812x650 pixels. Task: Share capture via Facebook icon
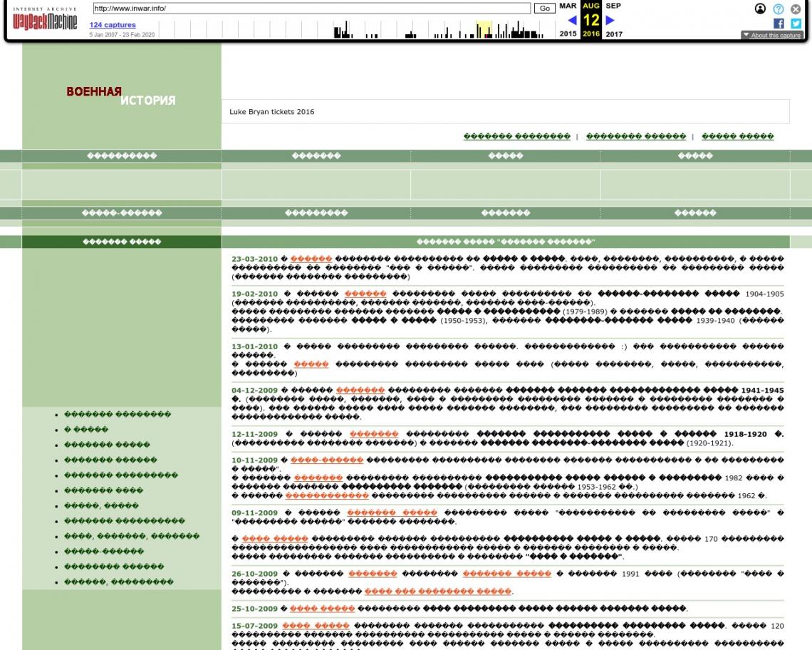tap(779, 24)
